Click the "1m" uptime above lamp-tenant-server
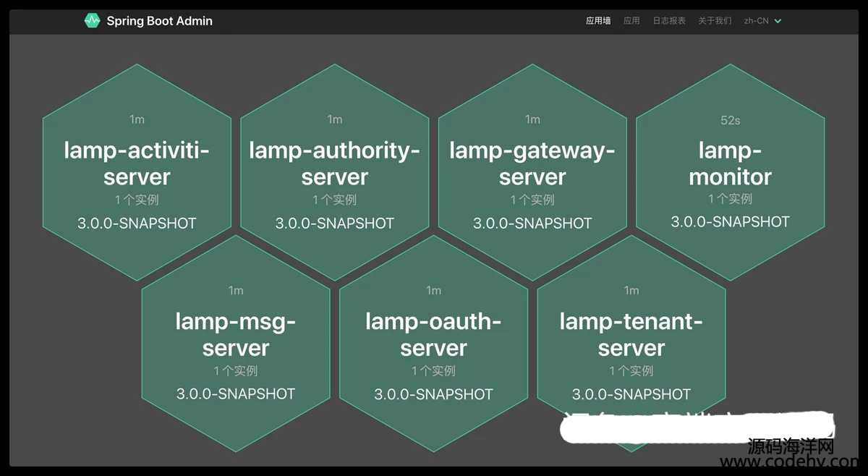Viewport: 868px width, 476px height. tap(631, 291)
